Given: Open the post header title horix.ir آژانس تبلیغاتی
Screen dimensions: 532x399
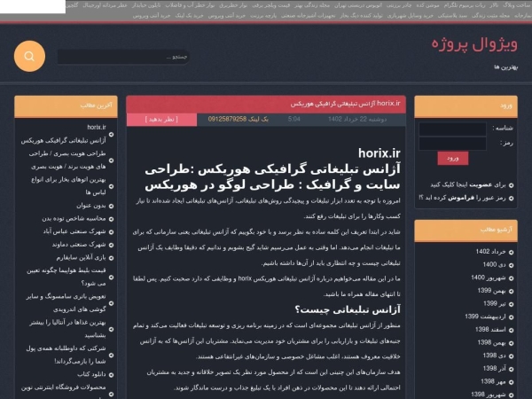Looking at the screenshot, I should tap(346, 104).
